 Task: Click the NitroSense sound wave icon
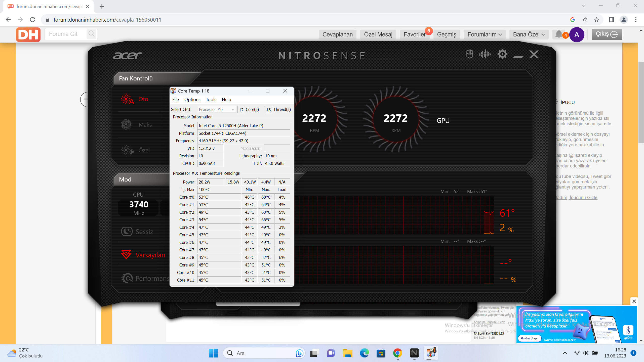pyautogui.click(x=485, y=54)
